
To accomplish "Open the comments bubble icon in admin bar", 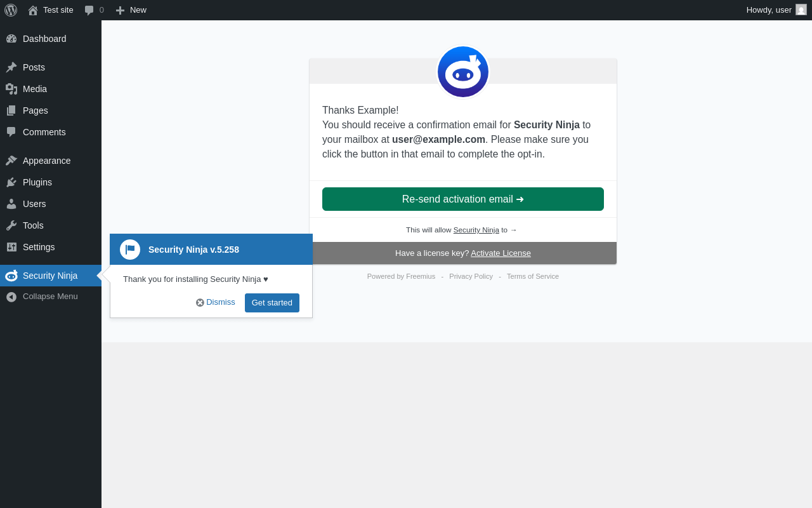I will tap(89, 10).
